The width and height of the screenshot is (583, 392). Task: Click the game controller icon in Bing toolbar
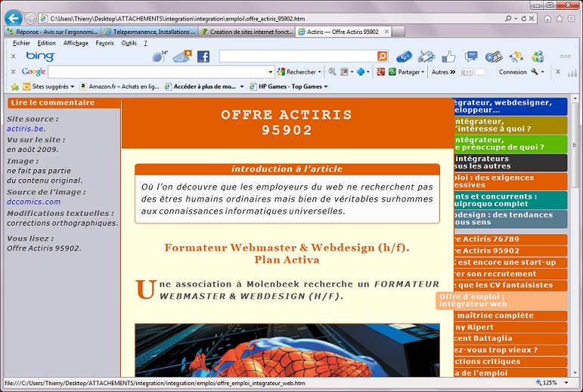pyautogui.click(x=426, y=57)
